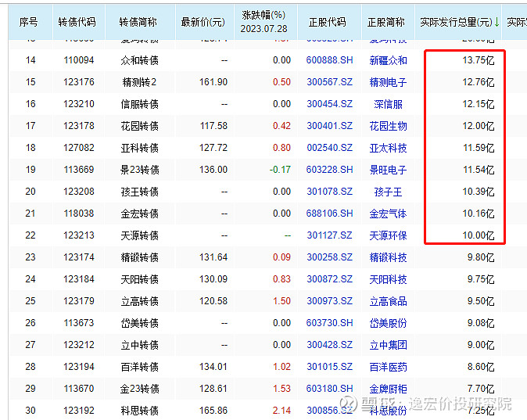Select bond name 金宏转债
The height and width of the screenshot is (420, 527).
click(139, 214)
